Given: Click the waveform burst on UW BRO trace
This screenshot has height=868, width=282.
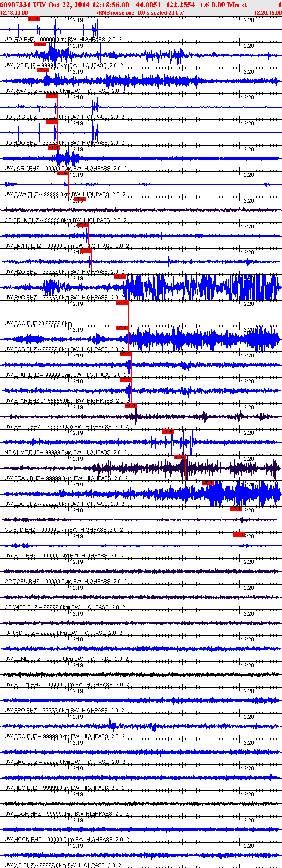Looking at the screenshot, I should 112,726.
